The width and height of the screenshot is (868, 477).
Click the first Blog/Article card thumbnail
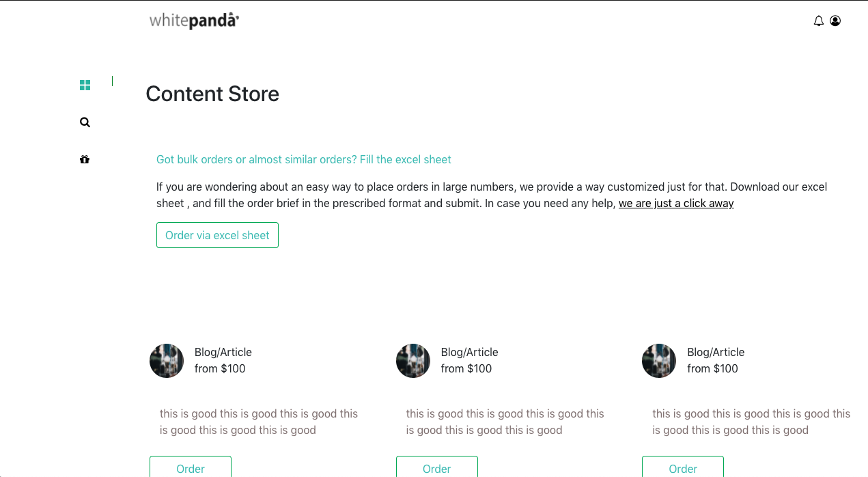(167, 361)
